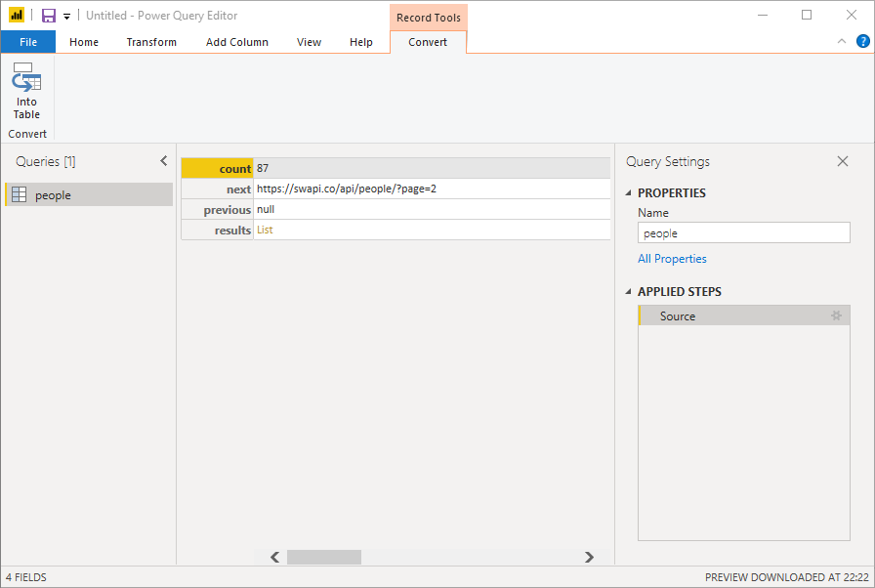The width and height of the screenshot is (875, 588).
Task: Click the List link in results row
Action: [x=265, y=230]
